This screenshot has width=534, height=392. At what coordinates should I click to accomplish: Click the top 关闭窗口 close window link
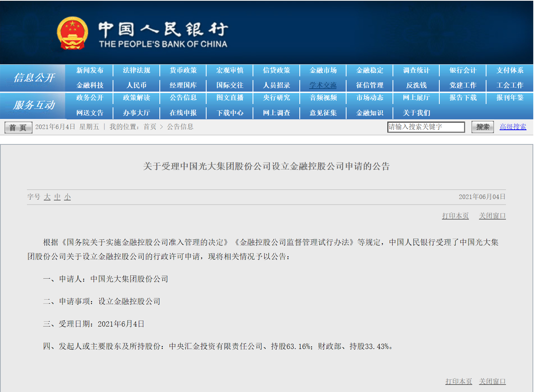[492, 216]
